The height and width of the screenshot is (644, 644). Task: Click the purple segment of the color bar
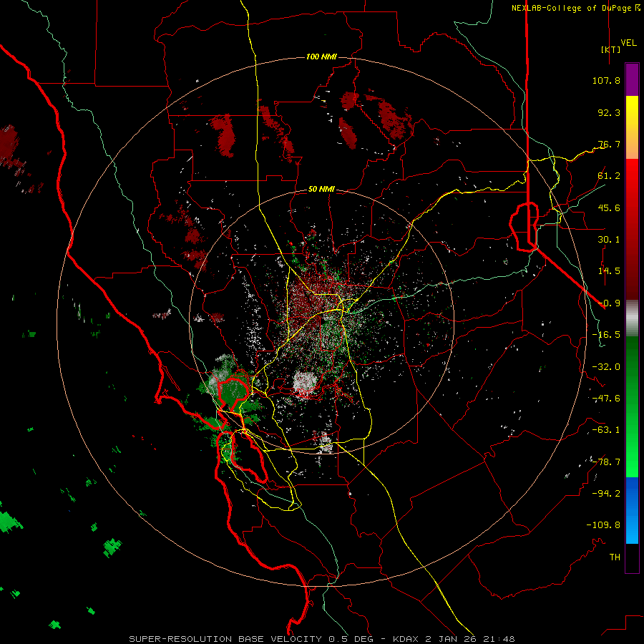click(632, 80)
